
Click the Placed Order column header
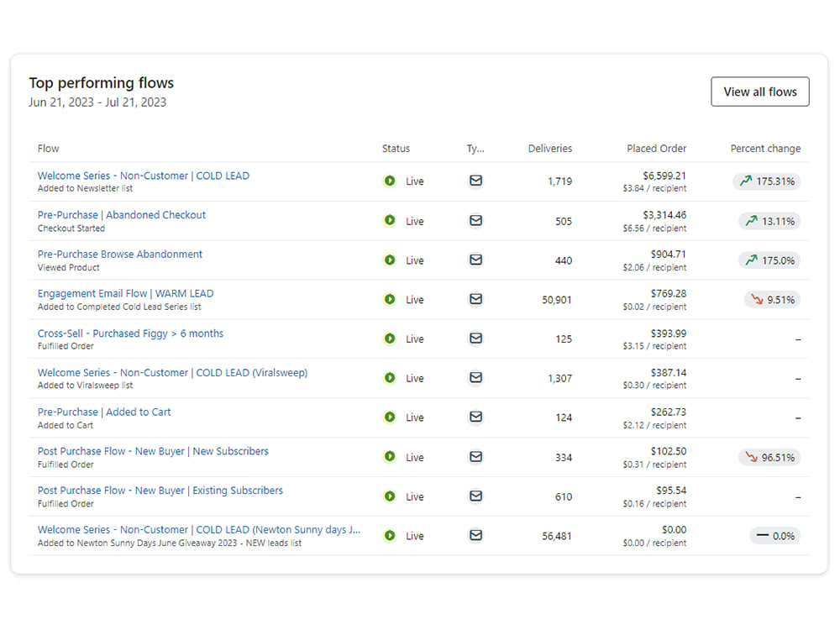coord(656,148)
